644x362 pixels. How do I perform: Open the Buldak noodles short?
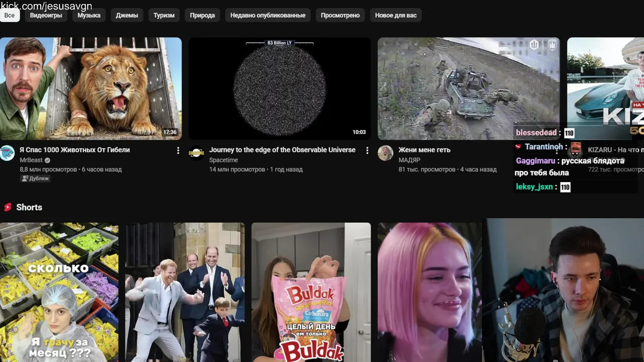coord(311,292)
